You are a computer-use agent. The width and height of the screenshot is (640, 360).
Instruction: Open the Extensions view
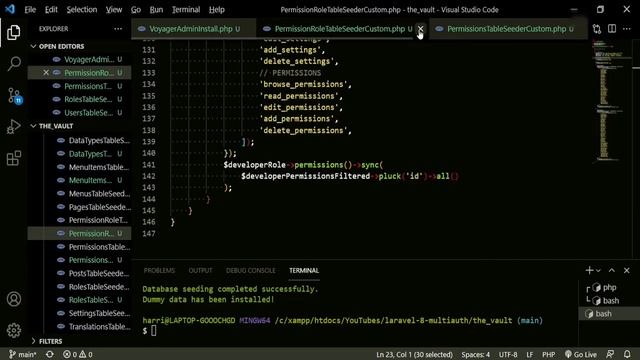(x=13, y=158)
